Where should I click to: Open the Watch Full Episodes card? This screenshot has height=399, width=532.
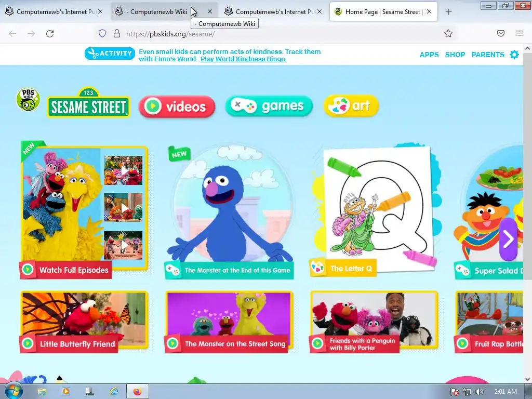pos(84,210)
